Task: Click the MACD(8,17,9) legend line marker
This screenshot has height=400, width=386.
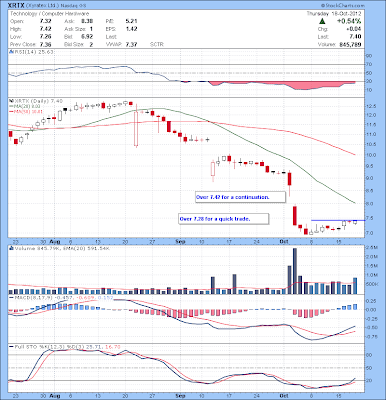Action: (x=11, y=297)
